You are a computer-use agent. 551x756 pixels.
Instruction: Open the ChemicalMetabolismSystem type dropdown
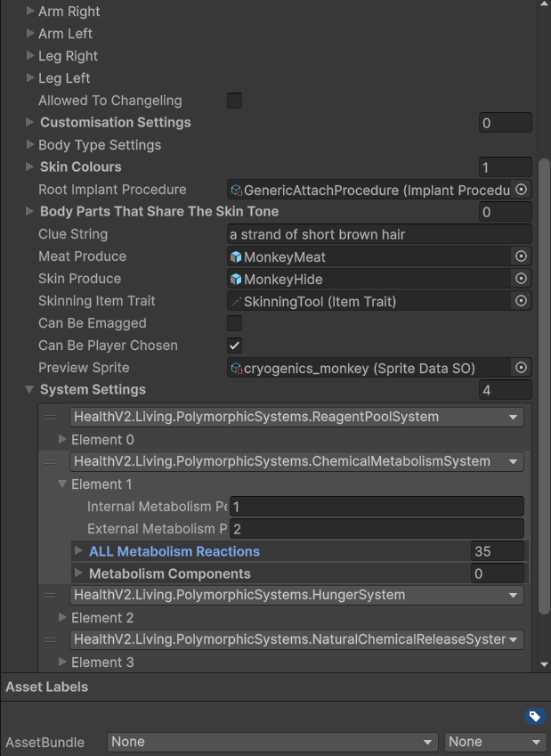tap(297, 461)
